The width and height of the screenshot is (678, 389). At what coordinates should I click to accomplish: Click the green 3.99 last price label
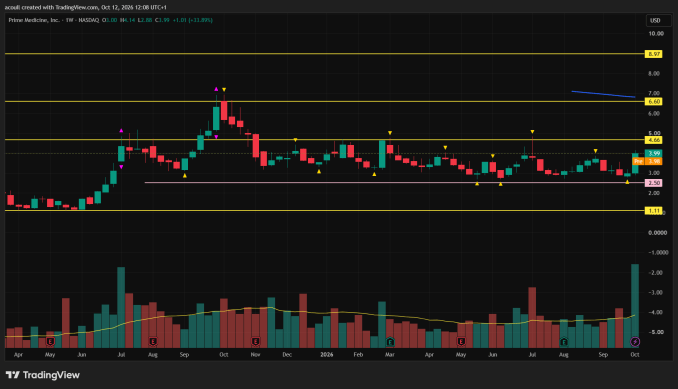pyautogui.click(x=653, y=153)
